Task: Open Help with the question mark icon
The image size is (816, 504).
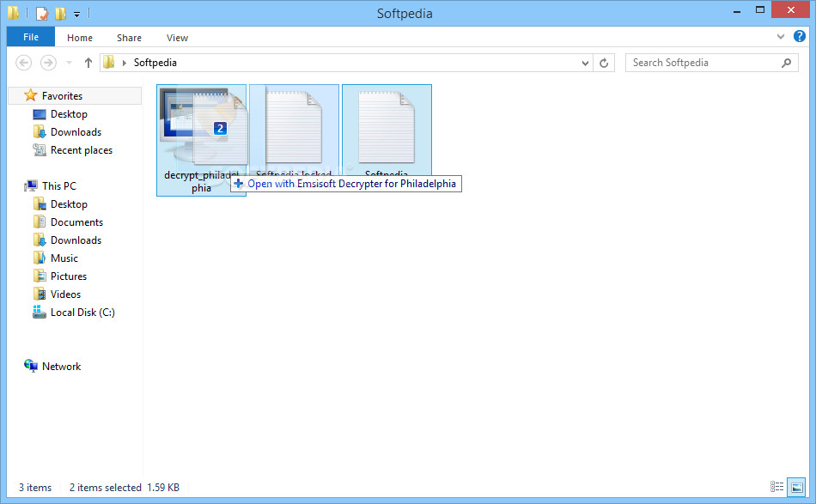Action: tap(800, 36)
